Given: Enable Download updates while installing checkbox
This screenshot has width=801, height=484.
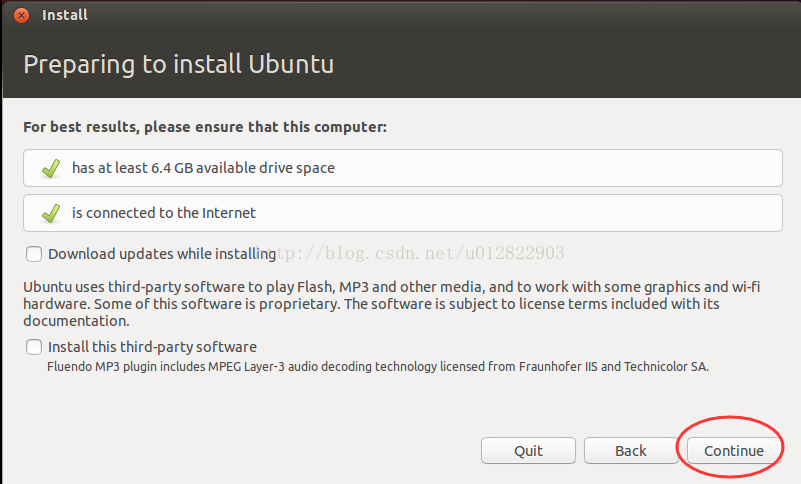Looking at the screenshot, I should click(35, 254).
